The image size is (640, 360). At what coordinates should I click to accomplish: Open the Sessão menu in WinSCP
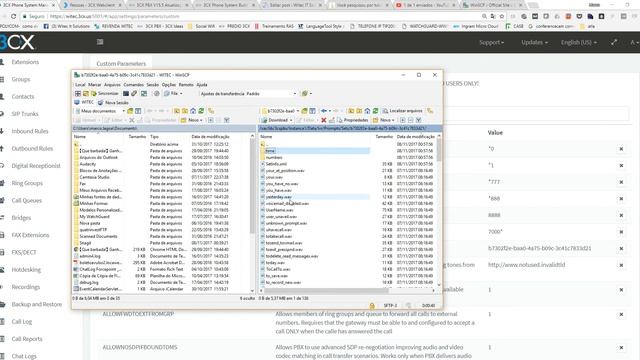coord(153,84)
